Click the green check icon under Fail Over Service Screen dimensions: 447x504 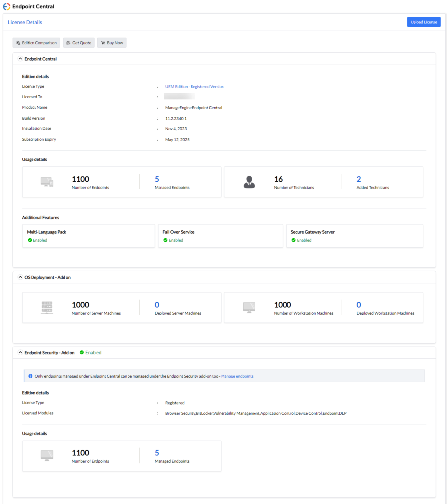coord(165,240)
